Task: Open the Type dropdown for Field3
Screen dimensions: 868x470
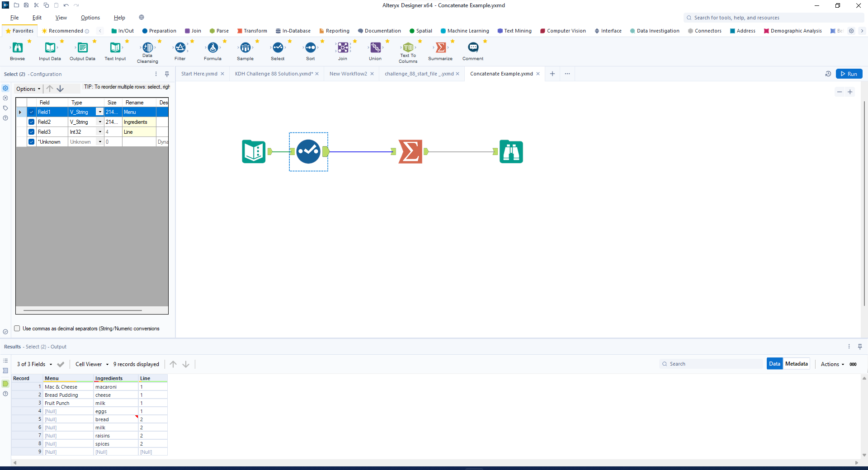Action: click(x=100, y=132)
